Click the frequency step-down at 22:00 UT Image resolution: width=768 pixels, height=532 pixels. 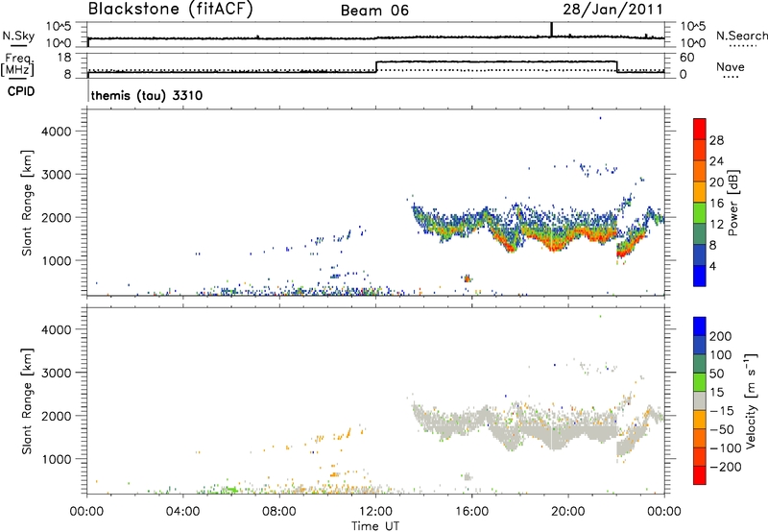tap(616, 66)
